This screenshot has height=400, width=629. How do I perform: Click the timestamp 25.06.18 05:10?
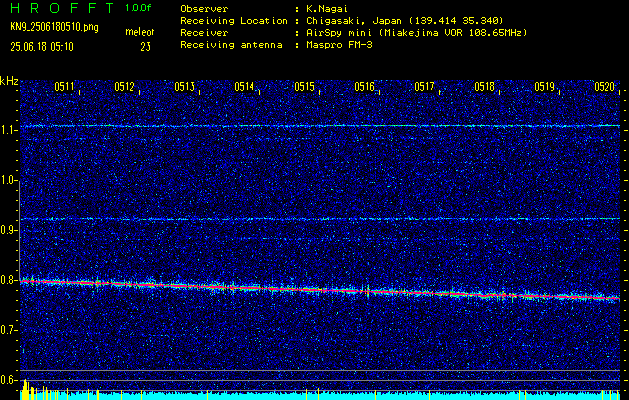pyautogui.click(x=42, y=47)
